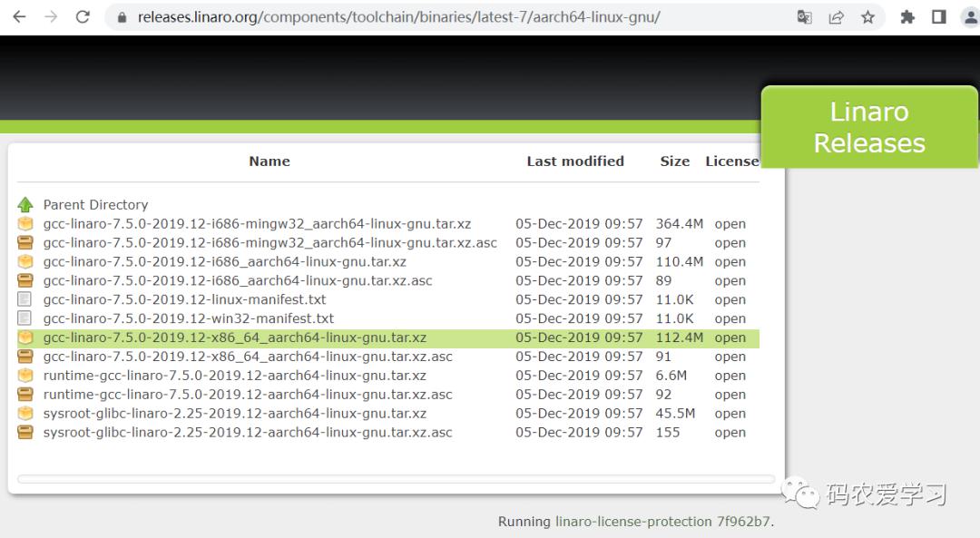Open runtime-gcc-linaro aarch64 tar.xz.asc signature
The width and height of the screenshot is (980, 538).
tap(248, 395)
